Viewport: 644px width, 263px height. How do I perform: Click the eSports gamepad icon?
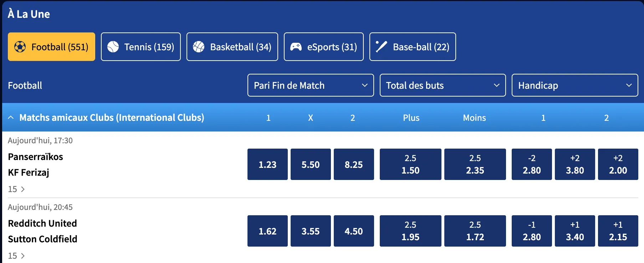tap(296, 47)
